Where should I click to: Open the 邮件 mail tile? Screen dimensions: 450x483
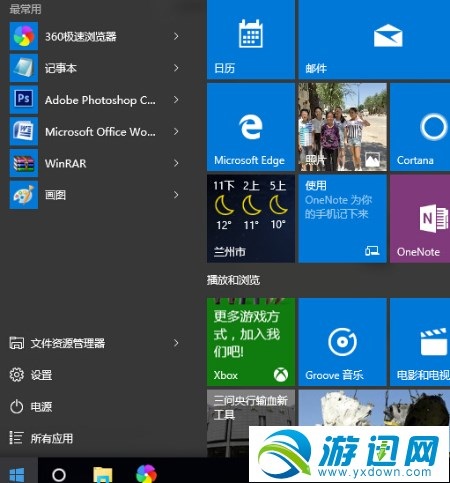[374, 39]
